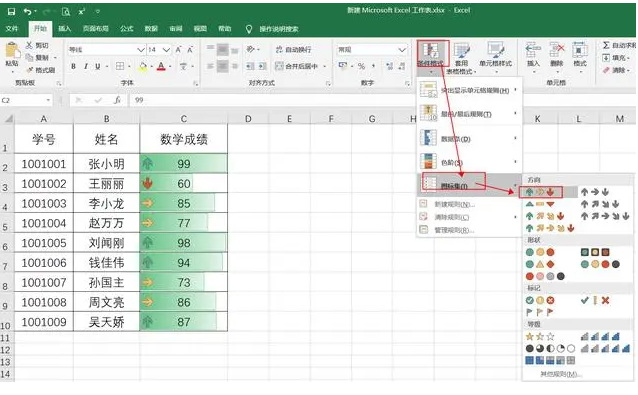Click the Decrease Decimal icon
638x395 pixels.
(x=402, y=66)
